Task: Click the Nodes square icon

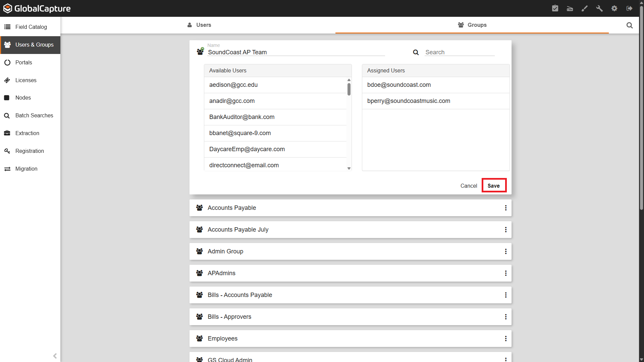Action: (x=7, y=98)
